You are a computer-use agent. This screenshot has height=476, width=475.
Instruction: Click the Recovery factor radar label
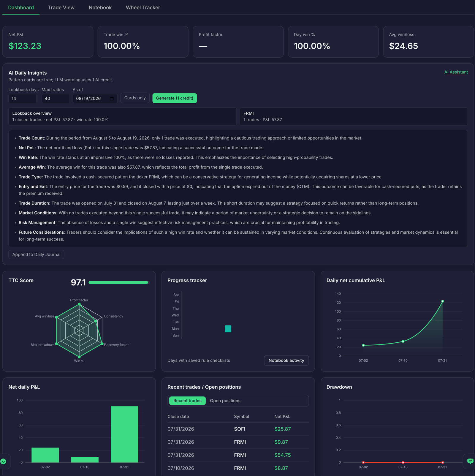point(116,345)
